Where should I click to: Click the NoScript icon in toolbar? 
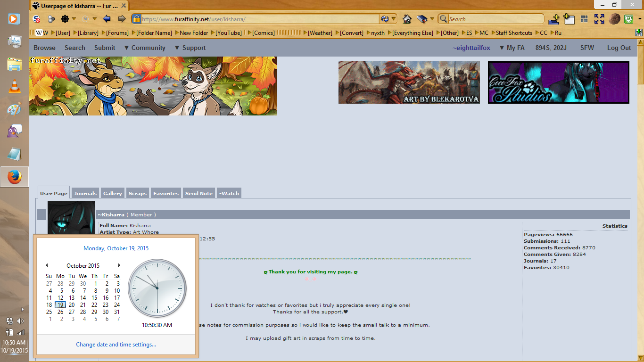[37, 19]
